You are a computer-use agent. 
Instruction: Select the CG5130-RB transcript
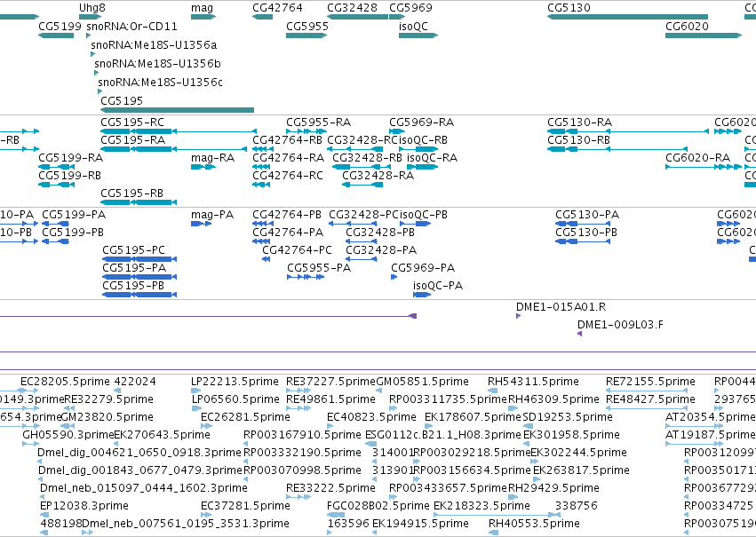click(617, 149)
